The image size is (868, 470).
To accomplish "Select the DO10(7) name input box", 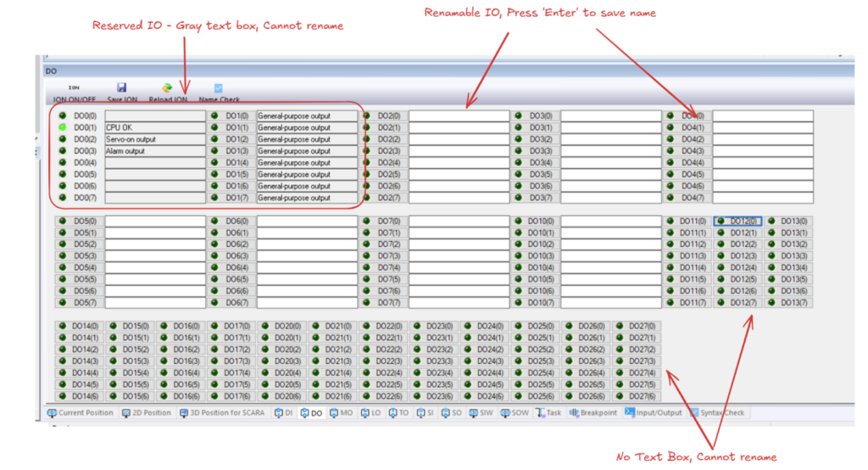I will pos(610,303).
